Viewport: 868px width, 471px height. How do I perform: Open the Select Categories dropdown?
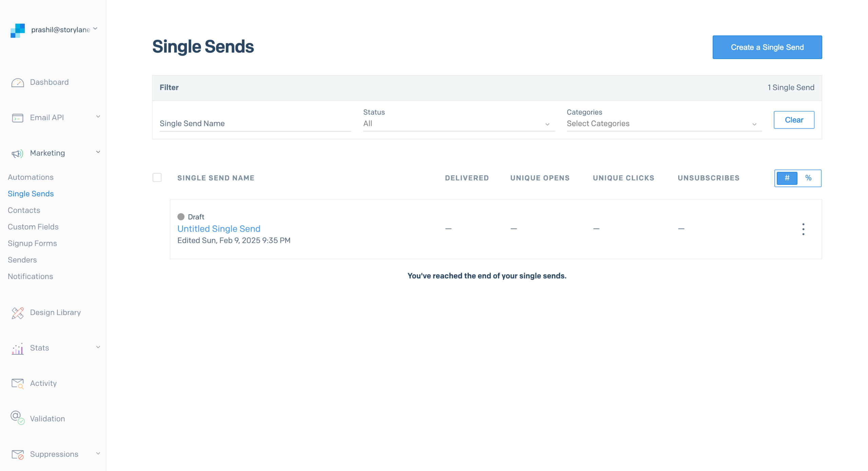pyautogui.click(x=664, y=124)
